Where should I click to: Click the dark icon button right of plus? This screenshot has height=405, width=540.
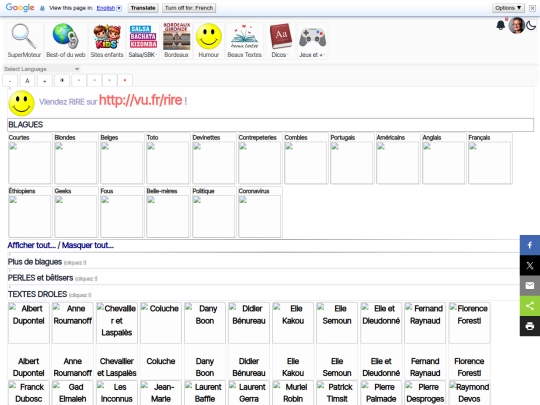[x=62, y=81]
